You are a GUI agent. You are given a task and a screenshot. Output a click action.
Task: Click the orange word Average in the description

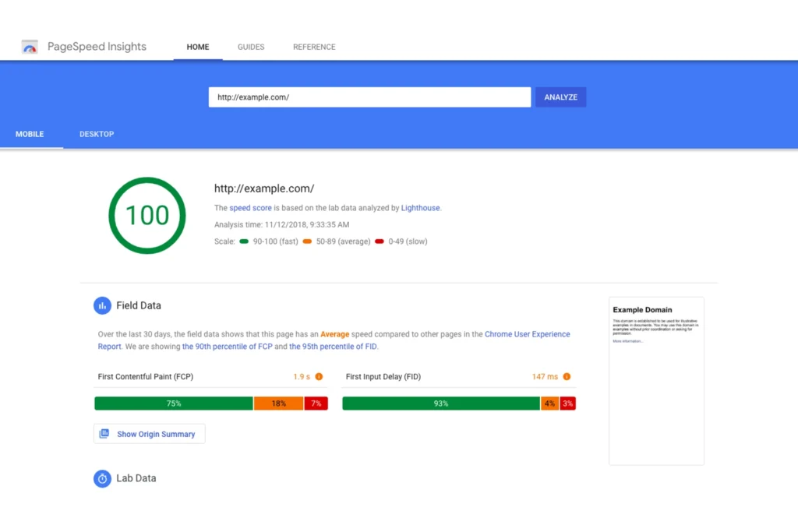click(334, 334)
